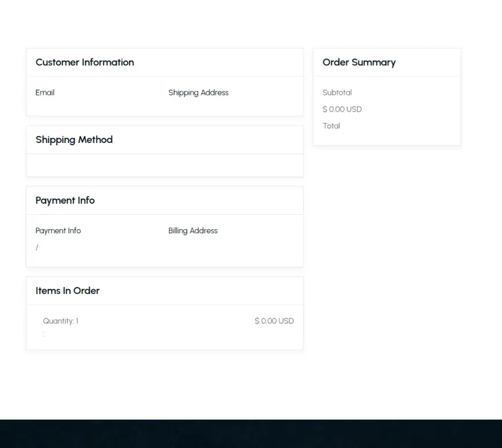
Task: Select the Payment Info section heading
Action: coord(65,200)
